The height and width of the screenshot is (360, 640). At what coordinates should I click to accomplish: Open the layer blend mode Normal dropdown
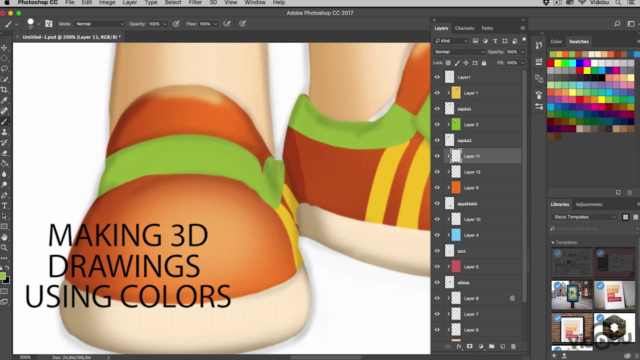pos(459,52)
